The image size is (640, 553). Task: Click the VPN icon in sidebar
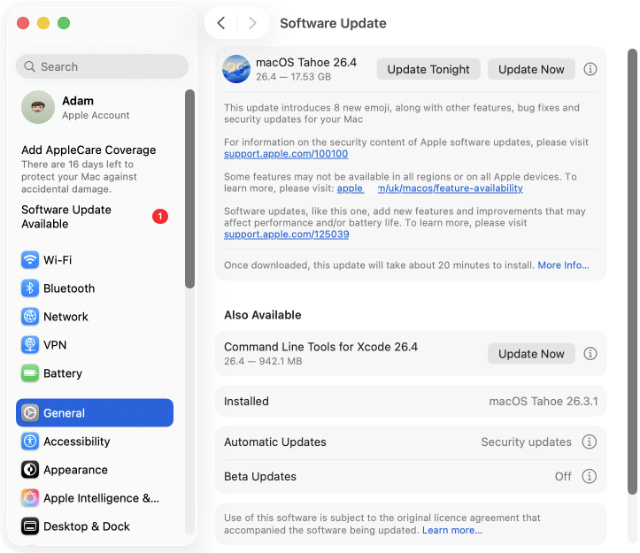coord(30,345)
